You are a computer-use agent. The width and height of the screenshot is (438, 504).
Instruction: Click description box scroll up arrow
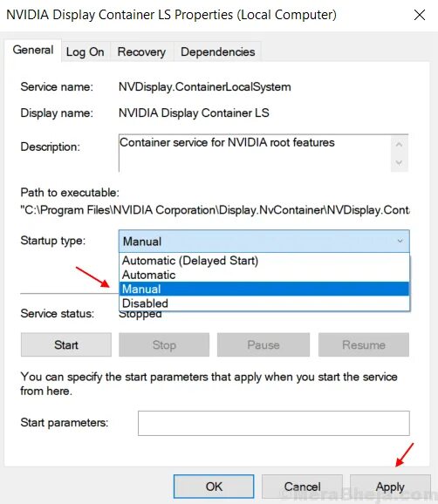point(399,145)
